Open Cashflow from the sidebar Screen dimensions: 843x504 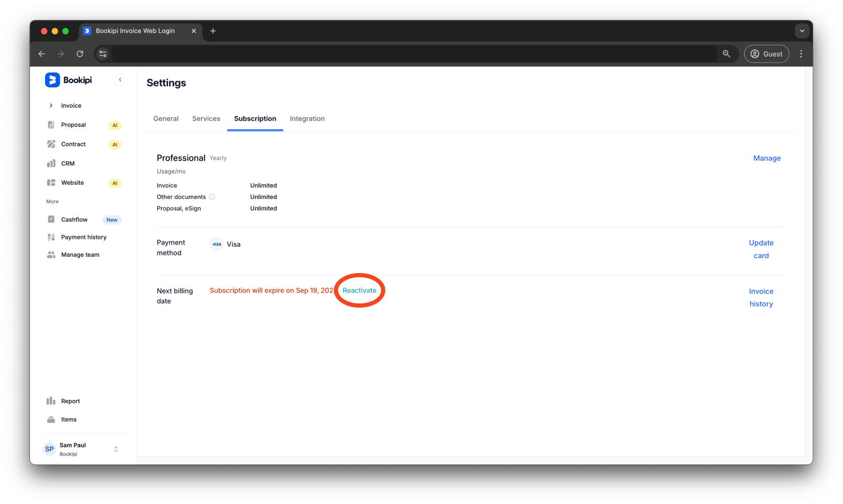tap(51, 219)
